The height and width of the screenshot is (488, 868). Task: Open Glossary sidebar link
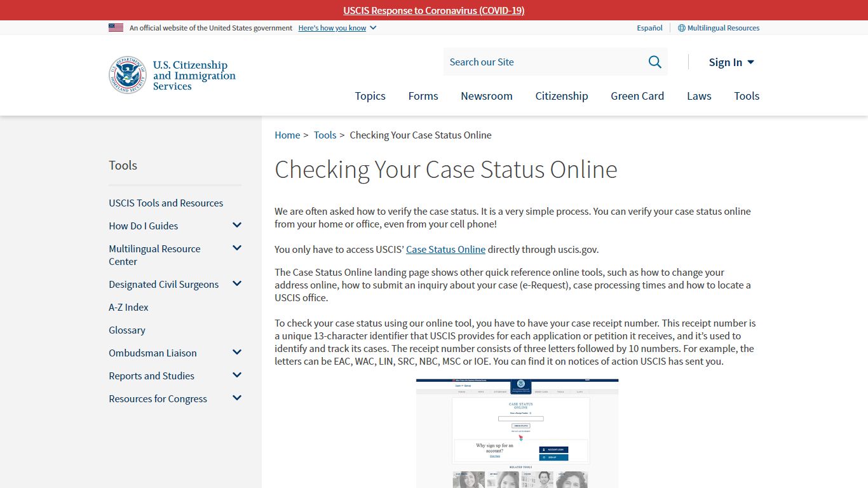127,330
